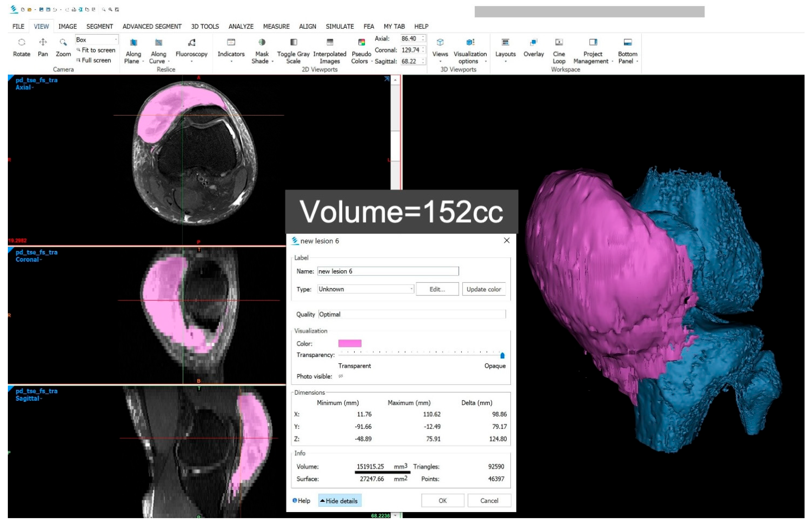This screenshot has width=812, height=524.
Task: Toggle the Photo visible eye icon
Action: [x=340, y=376]
